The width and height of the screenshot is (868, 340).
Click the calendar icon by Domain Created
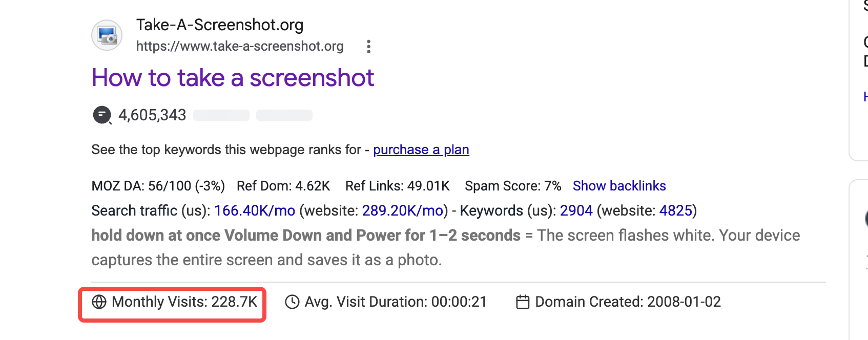click(x=523, y=302)
